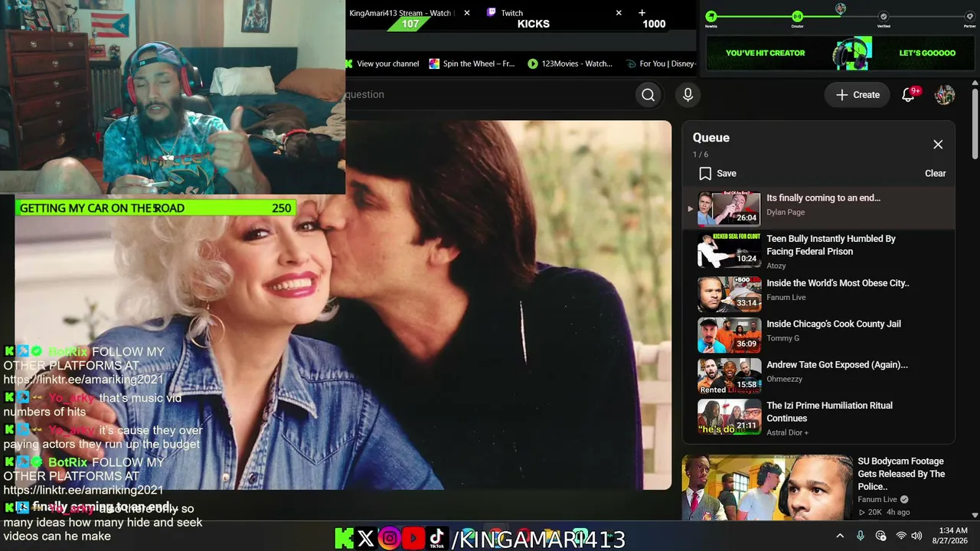The height and width of the screenshot is (551, 980).
Task: Click the linktr.ee link in BotRix's lower chat message
Action: click(x=83, y=490)
